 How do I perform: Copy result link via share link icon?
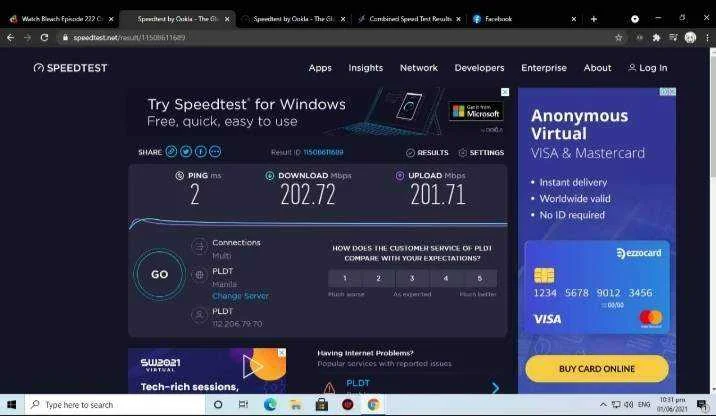(x=171, y=152)
